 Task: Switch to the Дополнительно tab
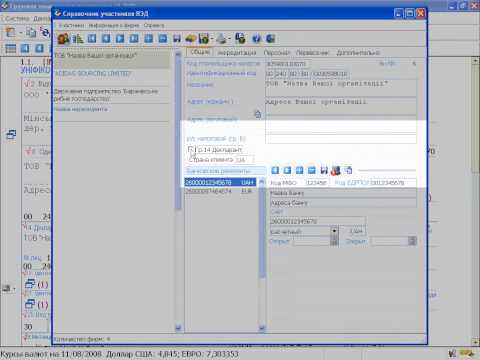point(358,53)
